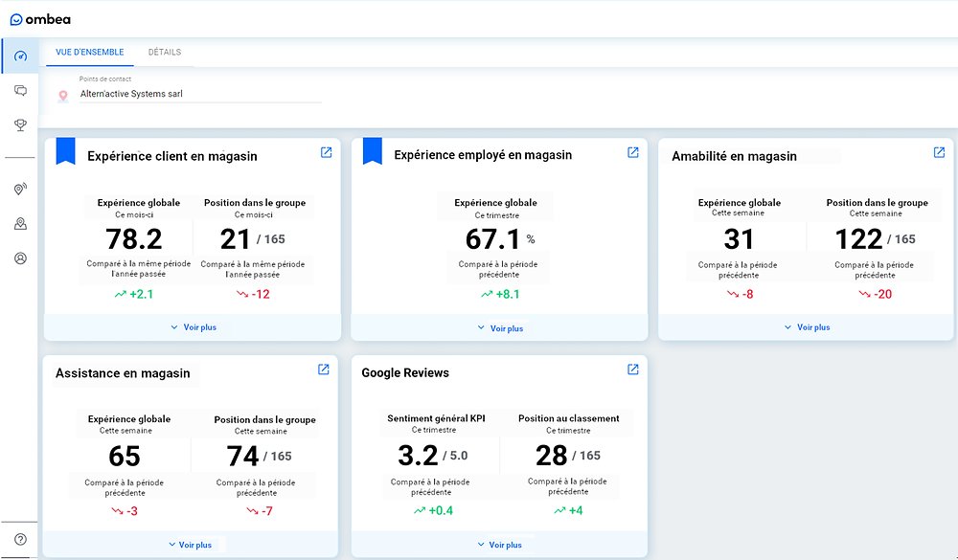Expand Voir plus under Assistance en magasin
The width and height of the screenshot is (958, 560).
pos(193,544)
